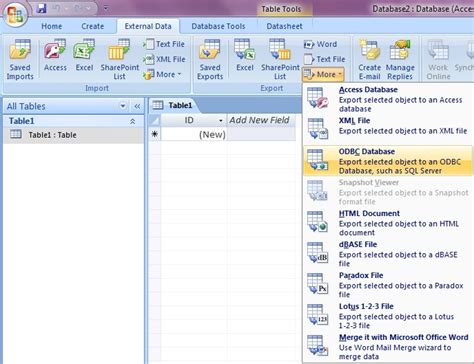Screen dimensions: 474x364
Task: Switch to the Create ribbon tab
Action: (93, 26)
